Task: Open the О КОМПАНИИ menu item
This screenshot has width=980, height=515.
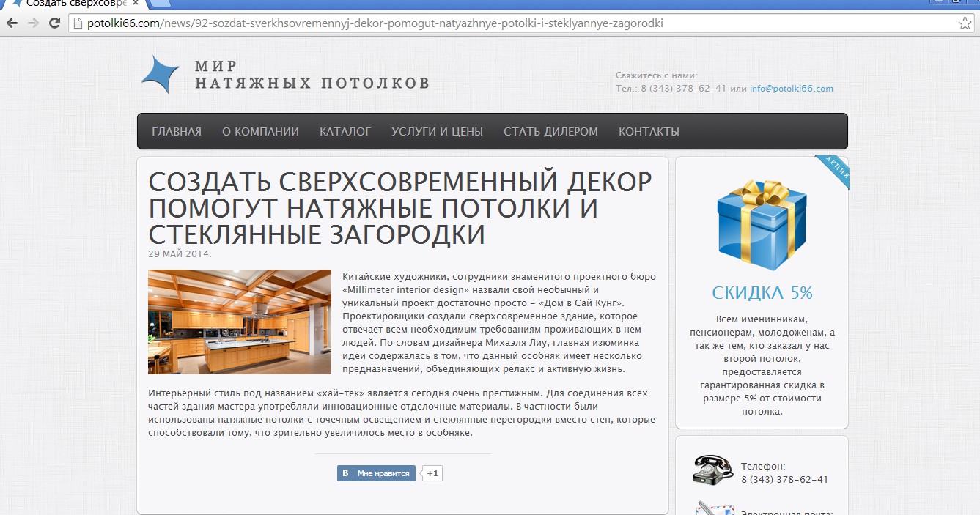Action: pos(260,132)
